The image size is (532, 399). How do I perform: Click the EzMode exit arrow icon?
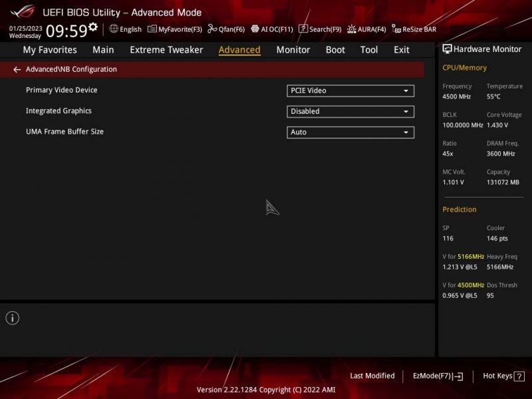(x=458, y=376)
